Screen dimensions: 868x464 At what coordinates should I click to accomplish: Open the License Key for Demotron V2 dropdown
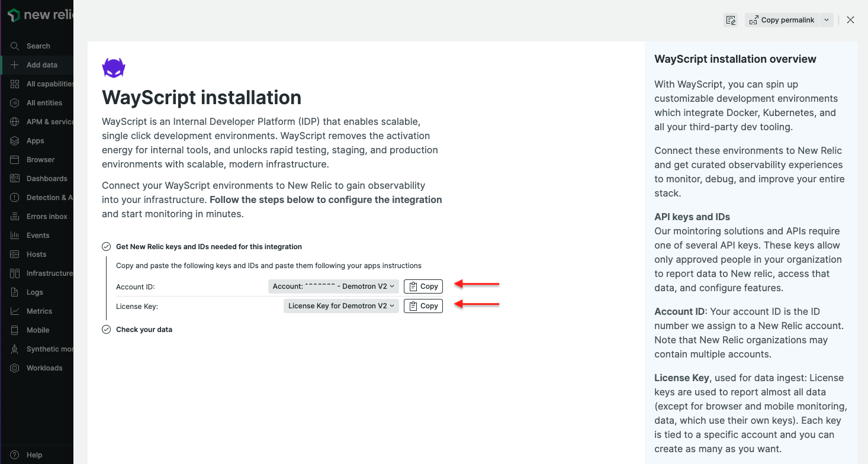[340, 305]
